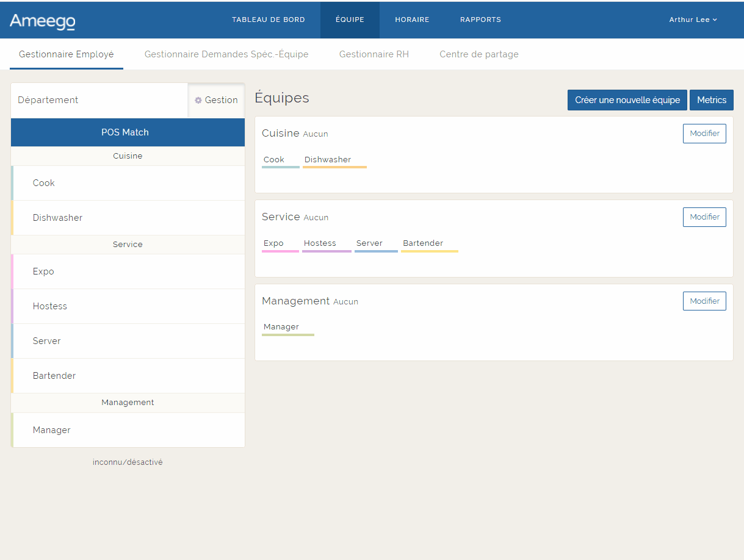
Task: Click the Dishwasher tag in Cuisine team
Action: click(328, 160)
